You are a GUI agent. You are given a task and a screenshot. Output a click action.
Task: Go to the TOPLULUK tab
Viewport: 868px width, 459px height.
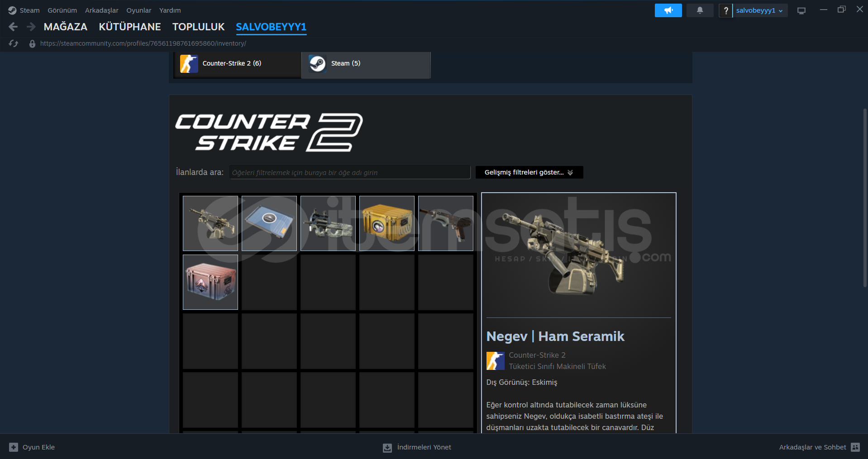pyautogui.click(x=199, y=27)
